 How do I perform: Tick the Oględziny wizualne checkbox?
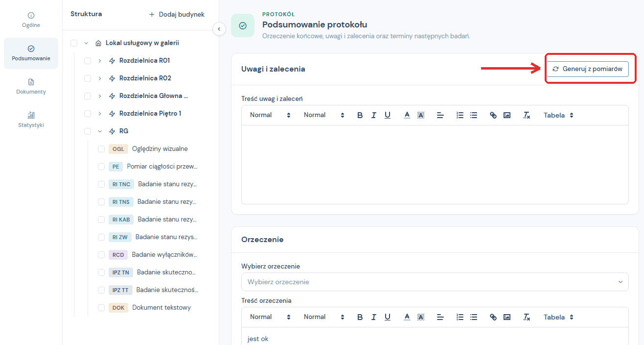pyautogui.click(x=101, y=149)
